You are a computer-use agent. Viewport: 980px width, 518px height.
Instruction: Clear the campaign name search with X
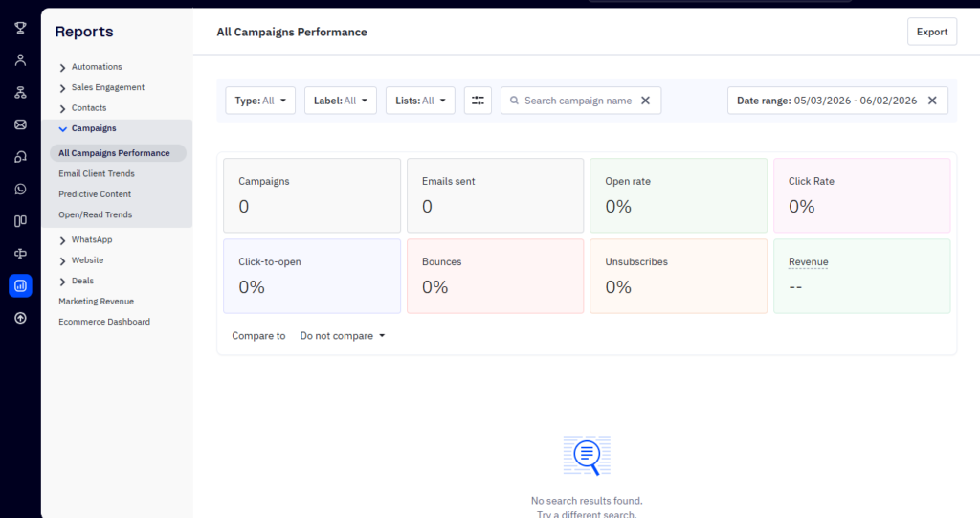(646, 101)
